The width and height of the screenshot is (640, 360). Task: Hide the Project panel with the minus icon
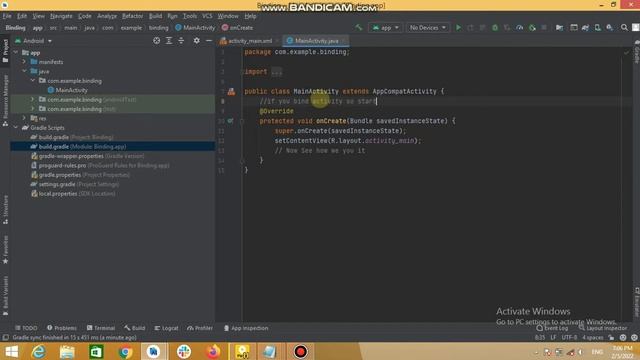209,41
